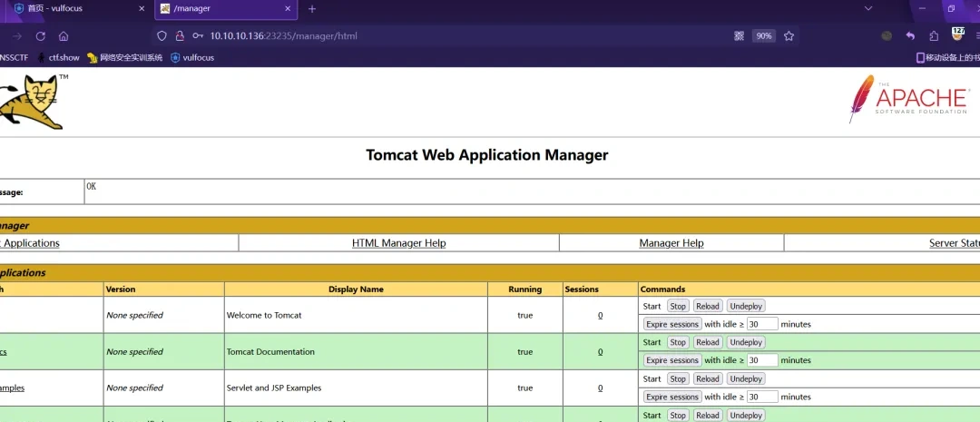Screen dimensions: 980x422
Task: Open tracking protection shield icon
Action: (162, 36)
